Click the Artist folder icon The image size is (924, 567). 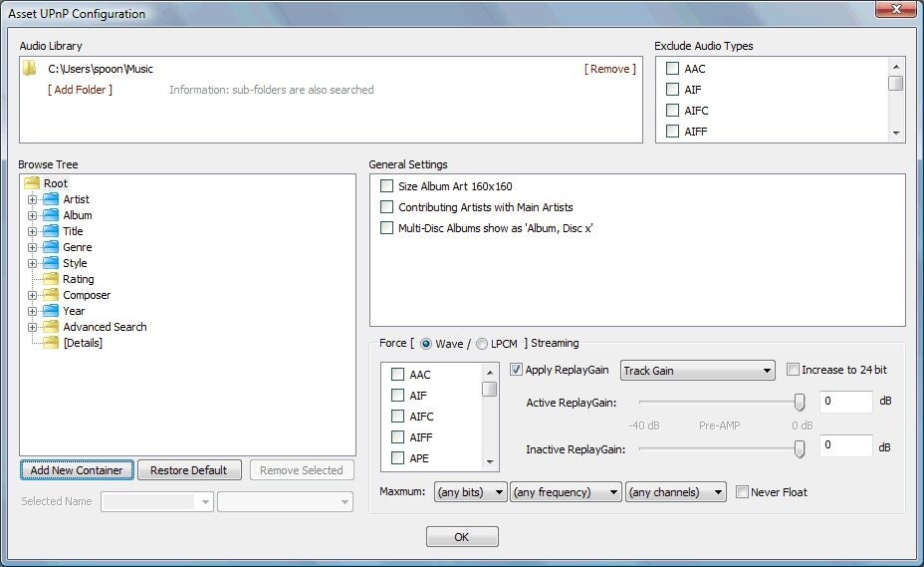[51, 199]
